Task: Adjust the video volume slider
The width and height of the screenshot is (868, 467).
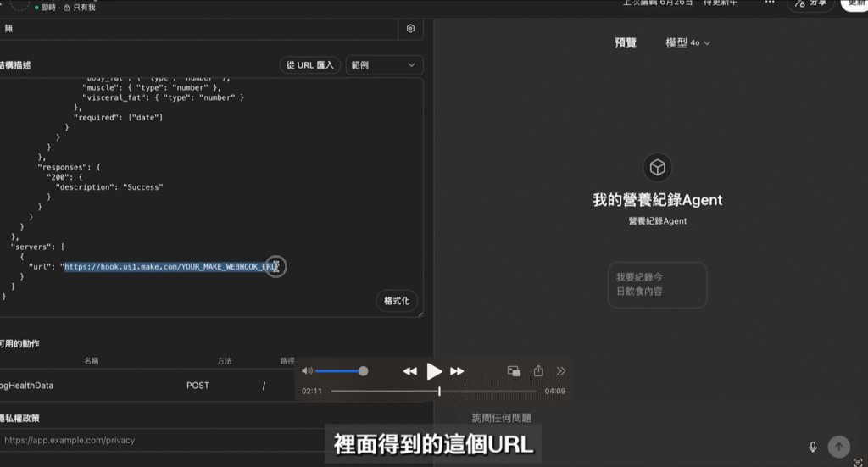Action: click(341, 371)
